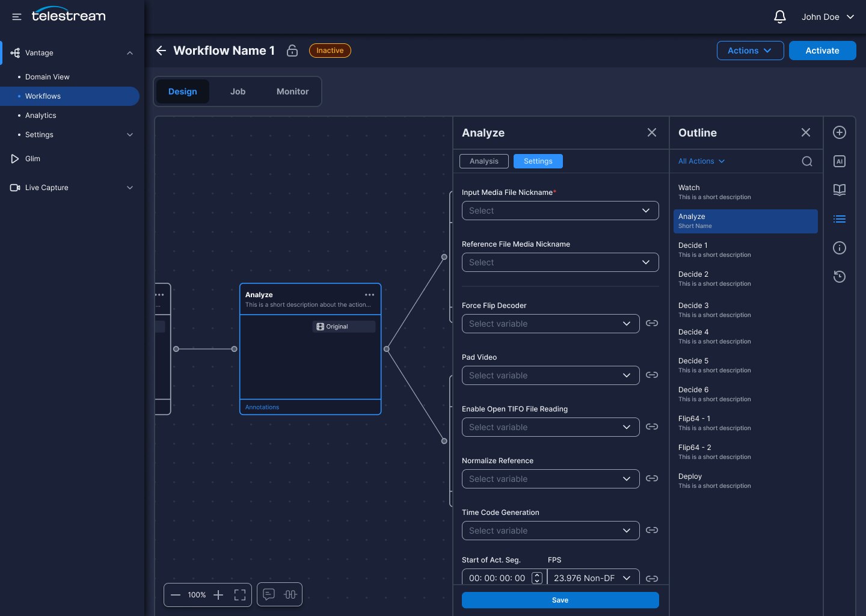Click the unlock padlock icon
Image resolution: width=866 pixels, height=616 pixels.
[x=292, y=51]
